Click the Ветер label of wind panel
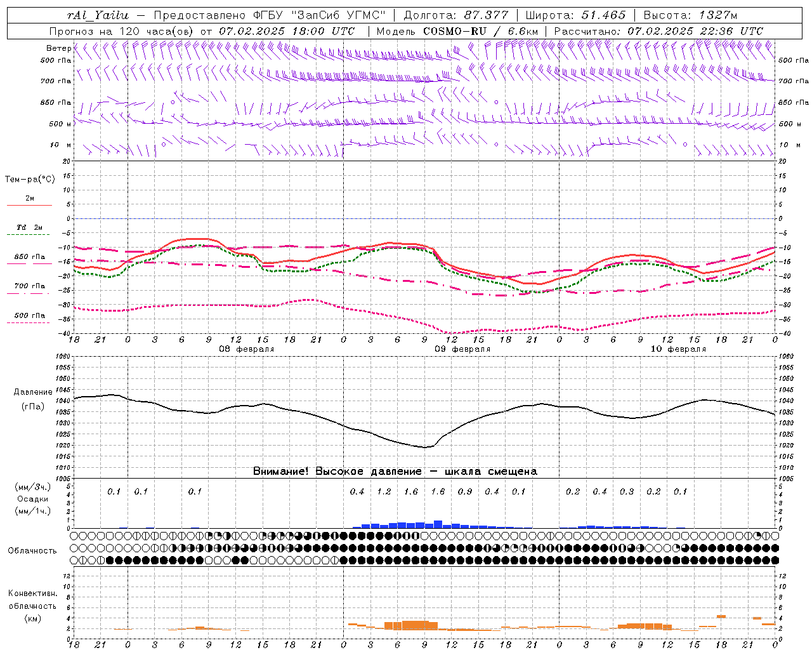This screenshot has height=650, width=812. [x=58, y=48]
